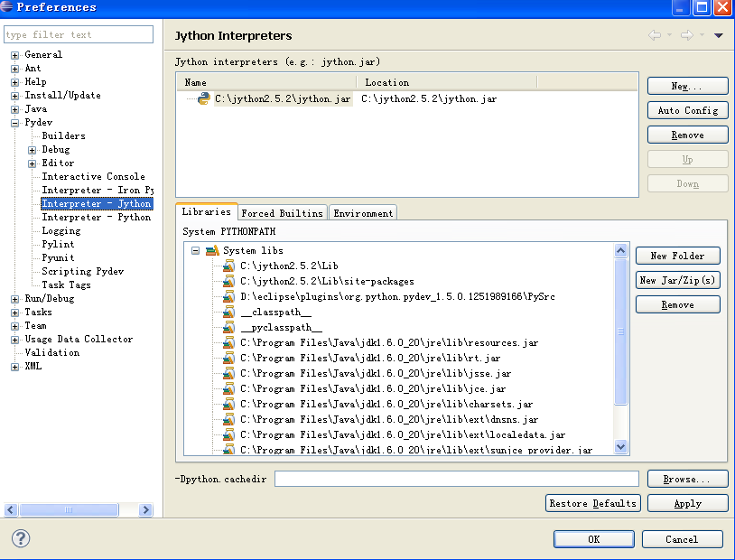Expand the Run/Debug preferences category

coord(15,298)
